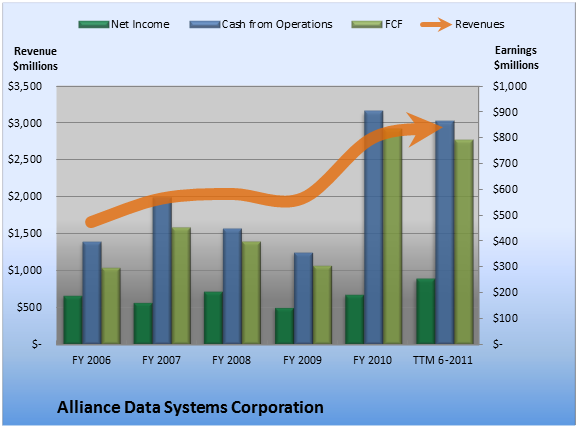Screen dimensions: 577x427
Task: Select the FY 2009 FCF bar
Action: coord(323,305)
